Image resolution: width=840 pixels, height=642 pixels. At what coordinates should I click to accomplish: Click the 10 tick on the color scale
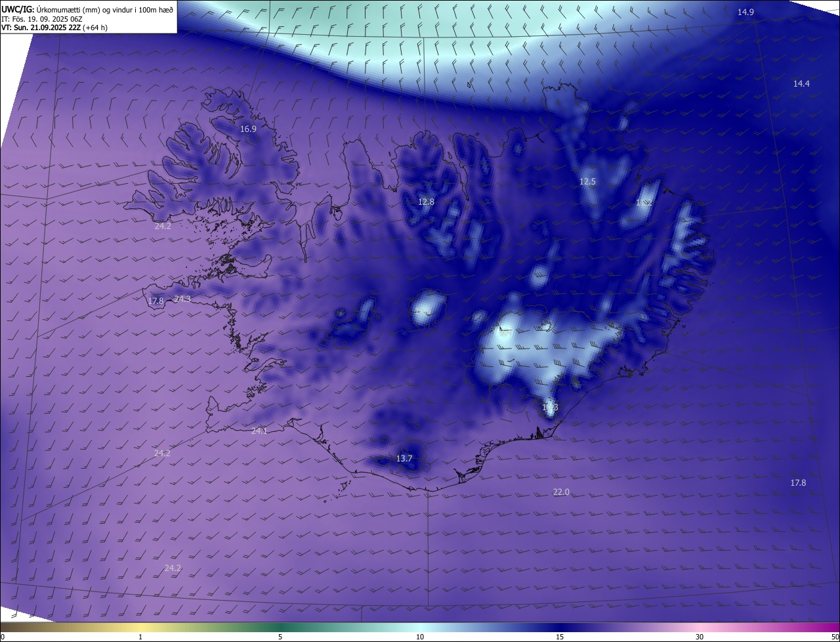[x=420, y=637]
